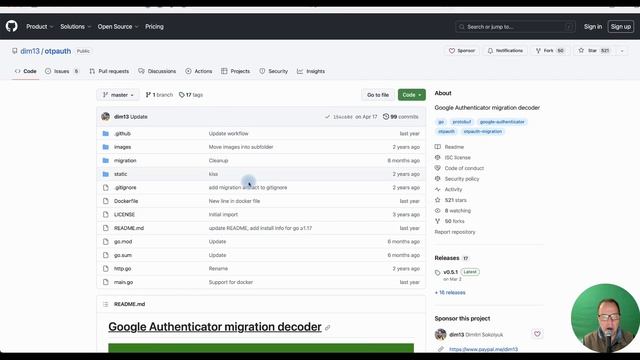Switch to the Code tab

click(25, 71)
